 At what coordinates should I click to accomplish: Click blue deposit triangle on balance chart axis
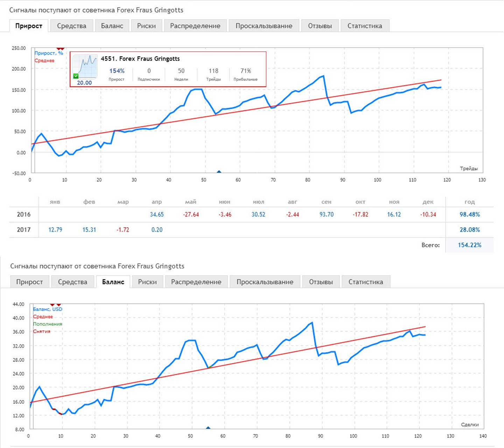(208, 428)
